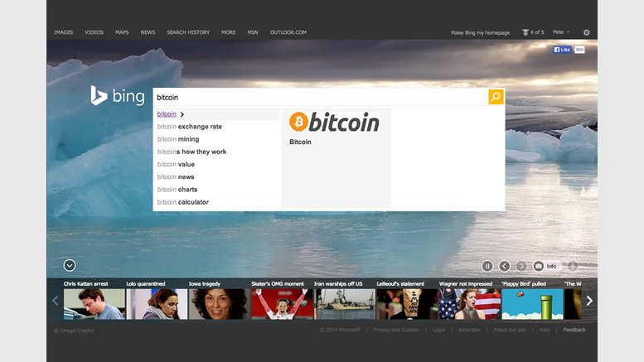Image resolution: width=644 pixels, height=362 pixels.
Task: Select suggestion 'bitcoin charts'
Action: pyautogui.click(x=177, y=190)
